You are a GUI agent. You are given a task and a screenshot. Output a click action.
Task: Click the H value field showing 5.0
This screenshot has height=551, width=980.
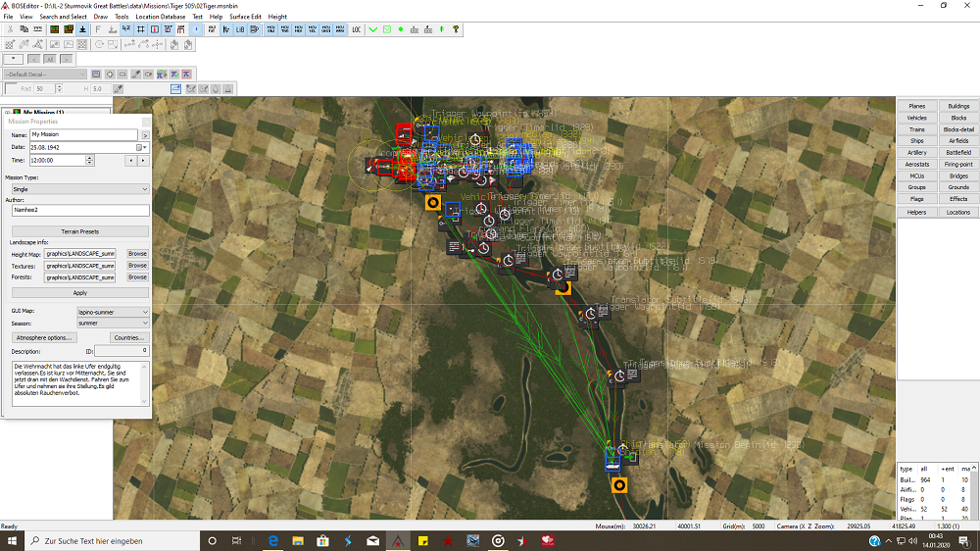click(x=101, y=89)
